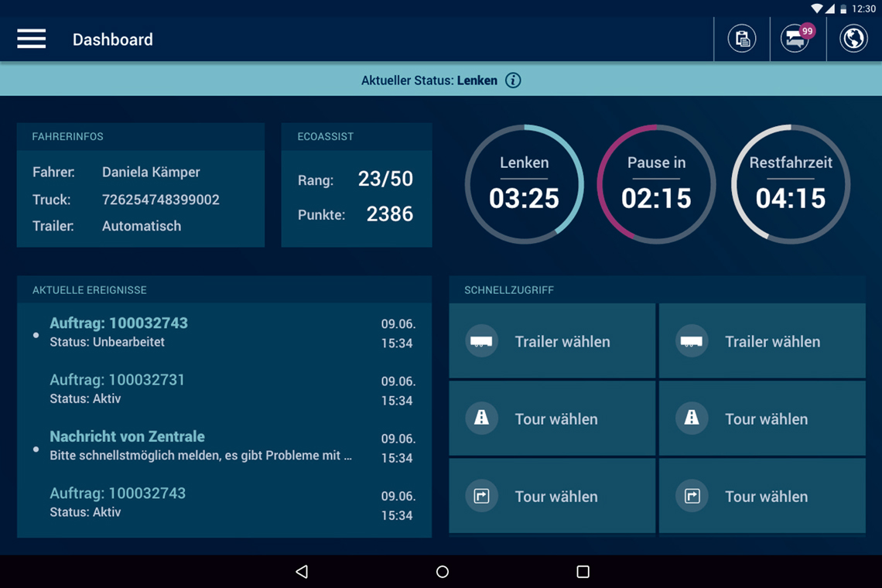Open messages with 99 badge
This screenshot has width=882, height=588.
797,38
